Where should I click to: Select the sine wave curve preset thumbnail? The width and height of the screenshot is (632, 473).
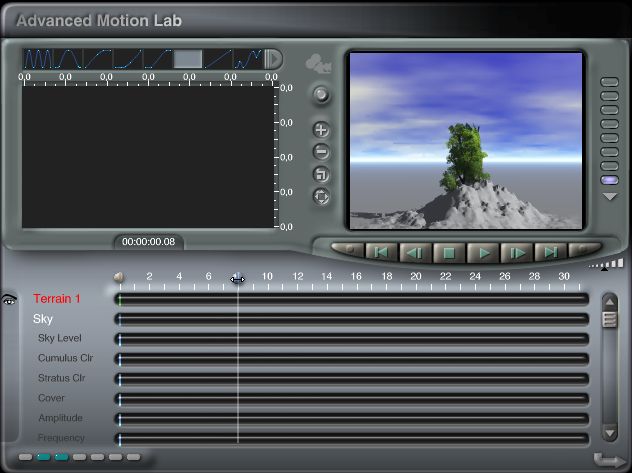pyautogui.click(x=38, y=59)
